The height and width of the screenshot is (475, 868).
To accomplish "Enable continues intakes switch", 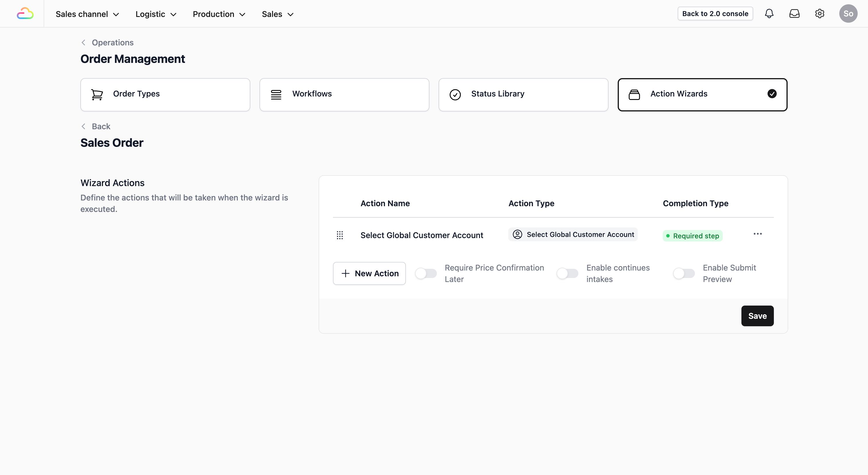I will (x=567, y=273).
